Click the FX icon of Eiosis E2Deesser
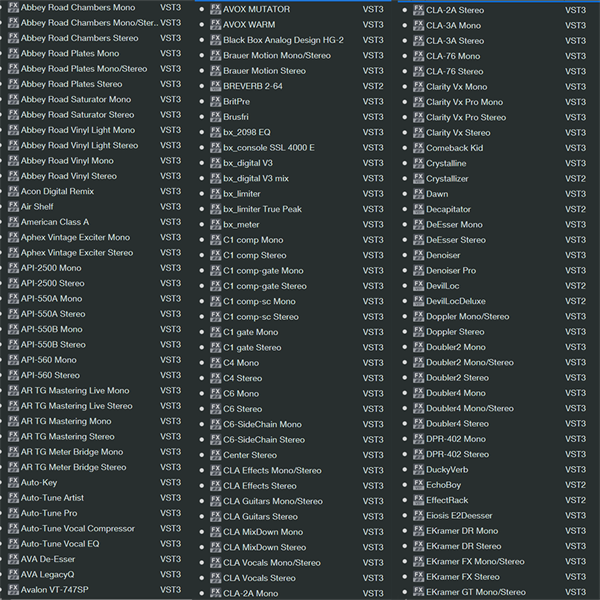The height and width of the screenshot is (600, 600). point(419,515)
